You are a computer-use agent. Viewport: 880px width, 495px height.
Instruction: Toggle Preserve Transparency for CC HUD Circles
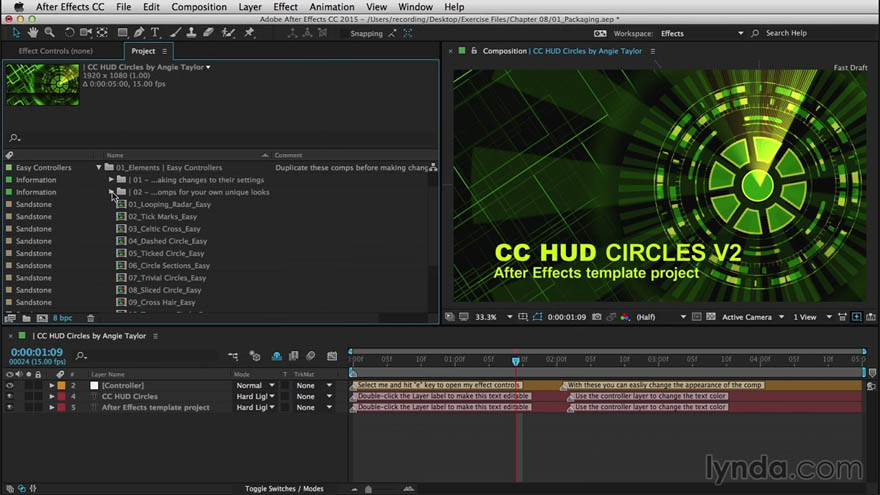285,396
